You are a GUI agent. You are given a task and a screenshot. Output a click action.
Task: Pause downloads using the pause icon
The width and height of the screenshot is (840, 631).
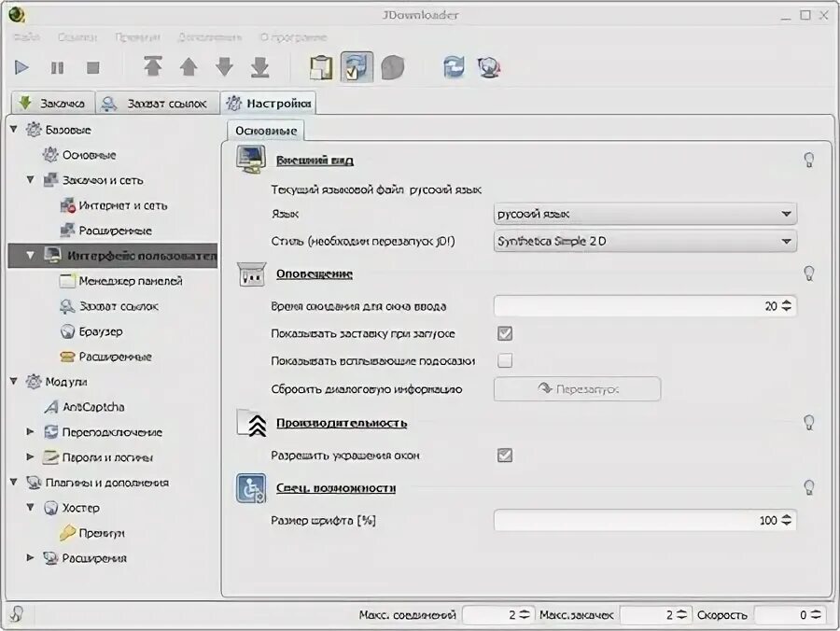(x=57, y=67)
